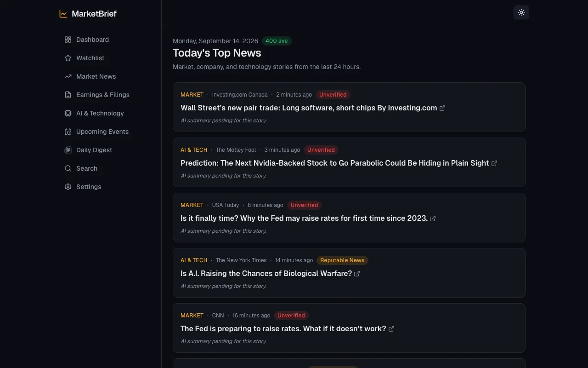The height and width of the screenshot is (368, 588).
Task: Click AI summary pending text under CNN story
Action: [x=224, y=341]
